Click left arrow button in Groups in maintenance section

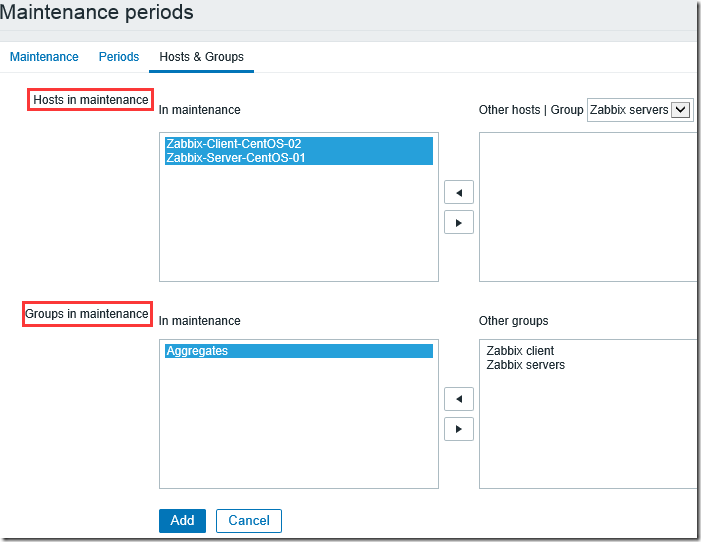459,399
